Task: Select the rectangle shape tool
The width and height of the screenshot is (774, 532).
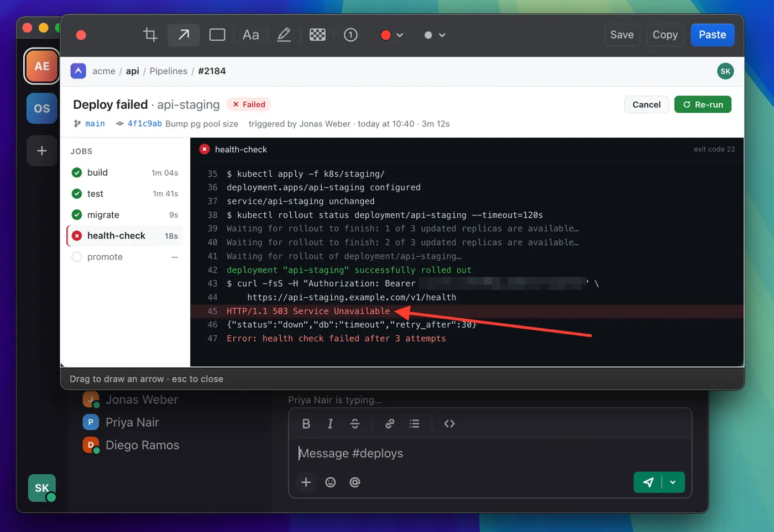Action: (217, 35)
